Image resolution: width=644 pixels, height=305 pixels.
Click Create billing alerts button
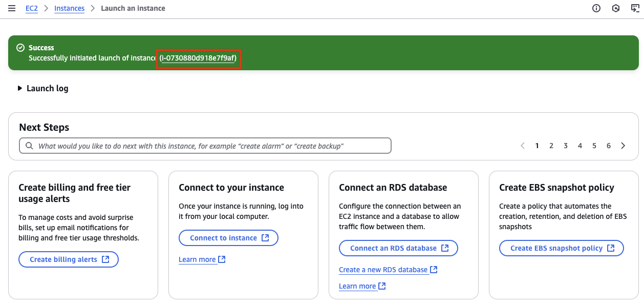pos(69,259)
